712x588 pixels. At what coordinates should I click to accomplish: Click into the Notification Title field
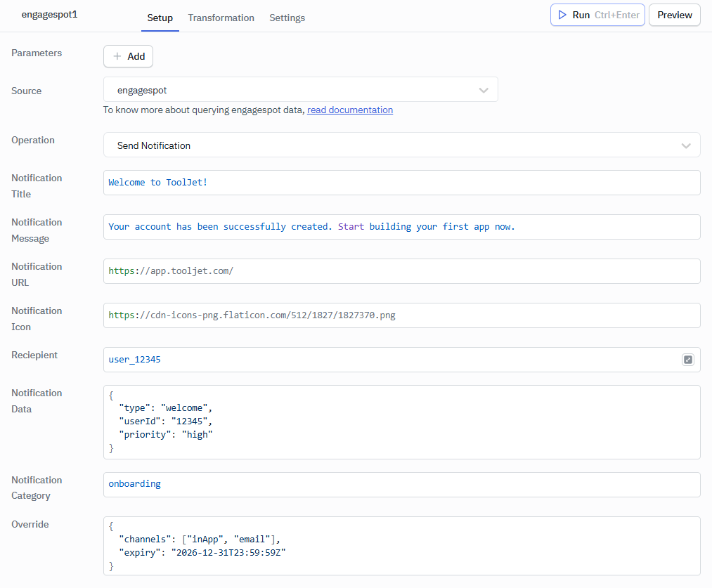401,183
